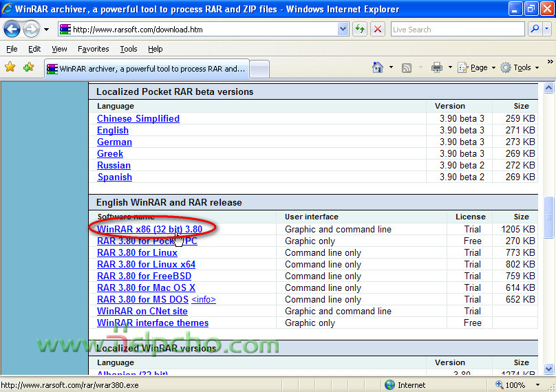The width and height of the screenshot is (556, 392).
Task: Open the Favorites Center star icon
Action: [x=10, y=67]
